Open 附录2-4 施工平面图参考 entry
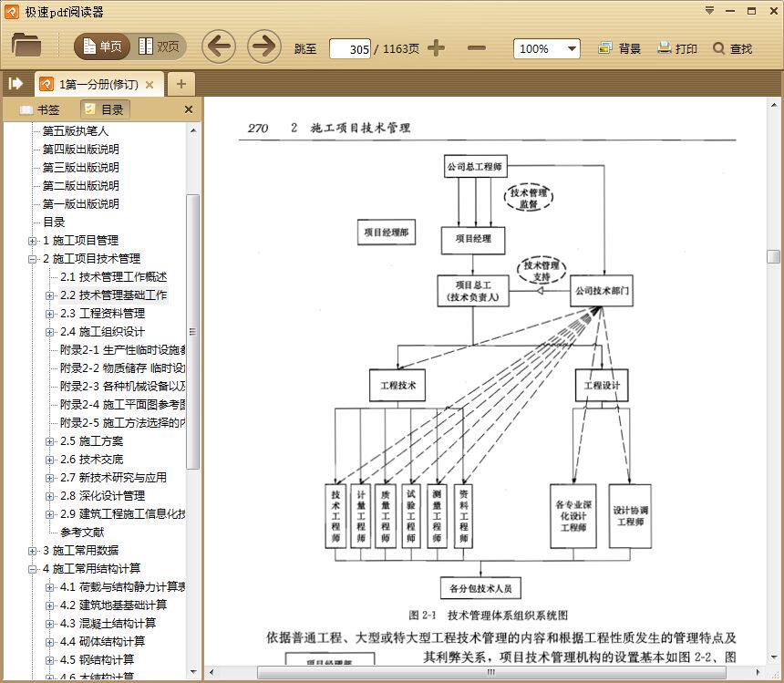The image size is (784, 683). point(122,405)
